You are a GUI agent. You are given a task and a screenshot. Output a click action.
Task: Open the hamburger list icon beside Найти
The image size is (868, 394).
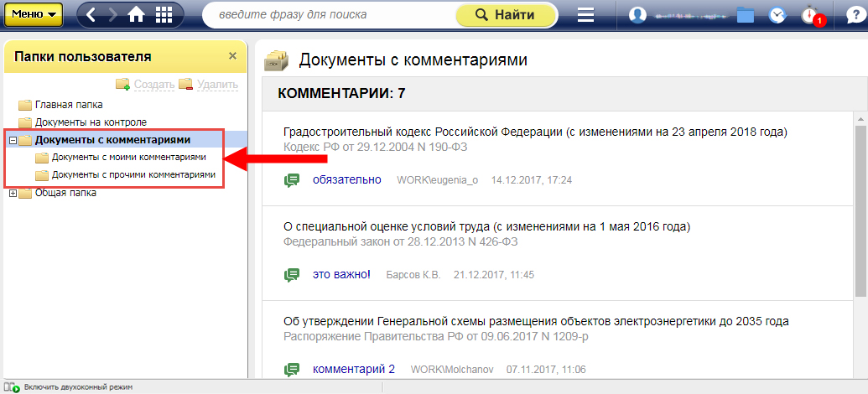[x=585, y=15]
